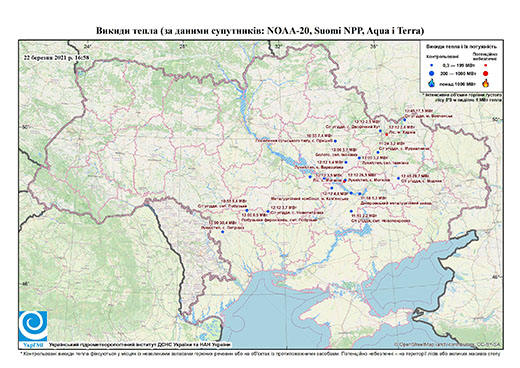
Task: Click the blue flame icon in legend
Action: (432, 83)
